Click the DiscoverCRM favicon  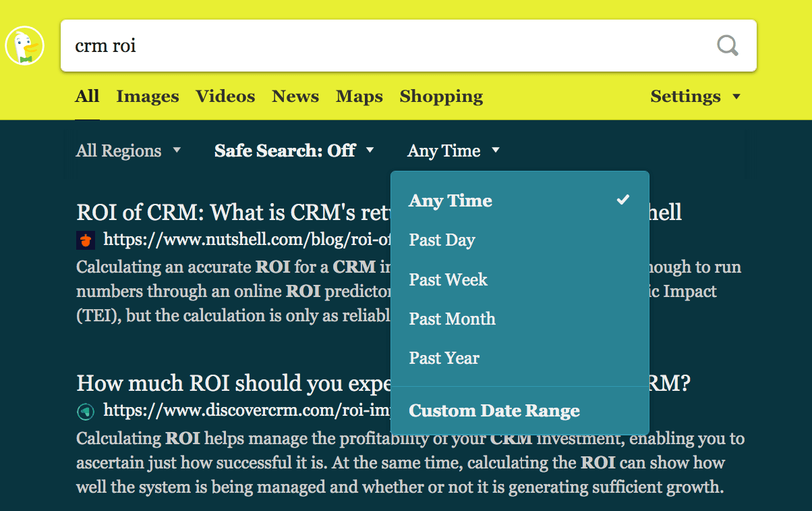click(86, 410)
